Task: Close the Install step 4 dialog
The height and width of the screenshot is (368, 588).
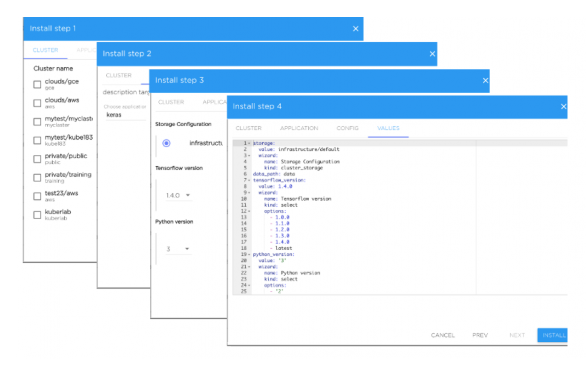Action: pos(563,107)
